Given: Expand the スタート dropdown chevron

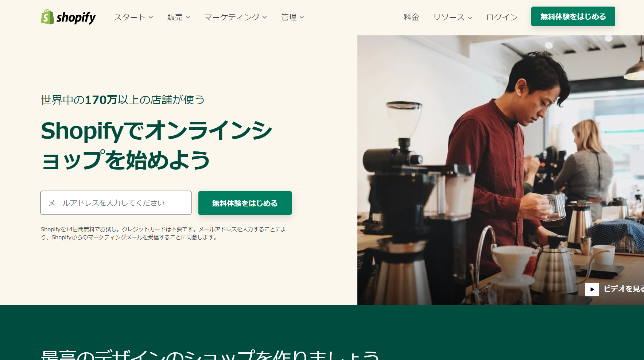Looking at the screenshot, I should click(x=151, y=18).
